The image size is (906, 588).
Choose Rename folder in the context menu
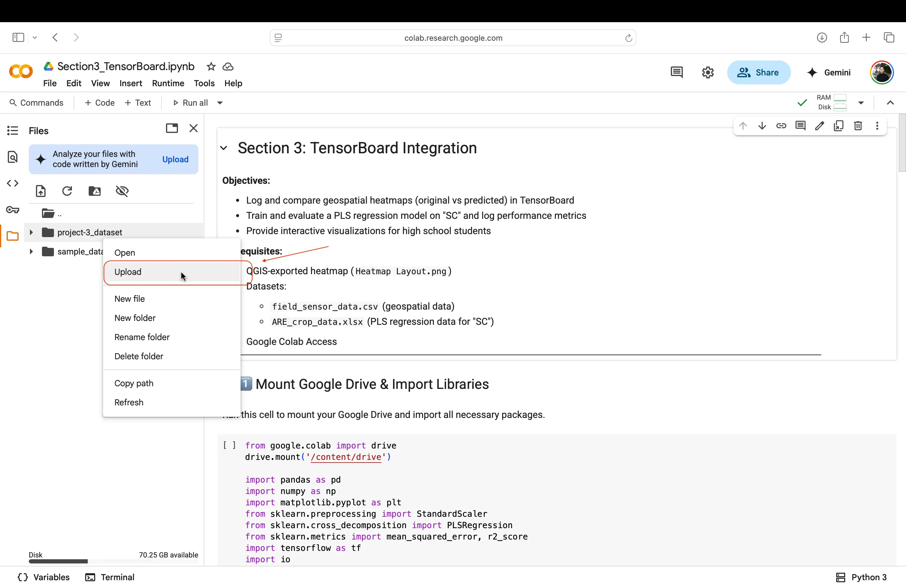click(x=172, y=337)
